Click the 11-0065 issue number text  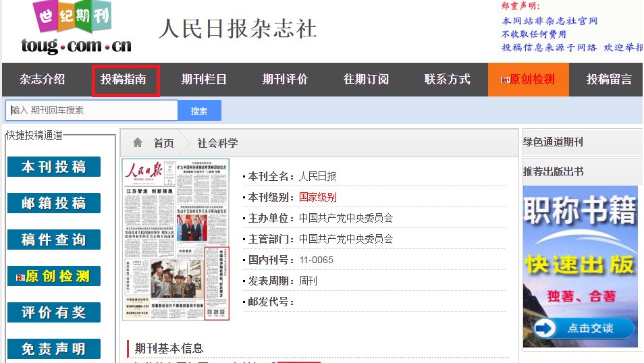(316, 260)
